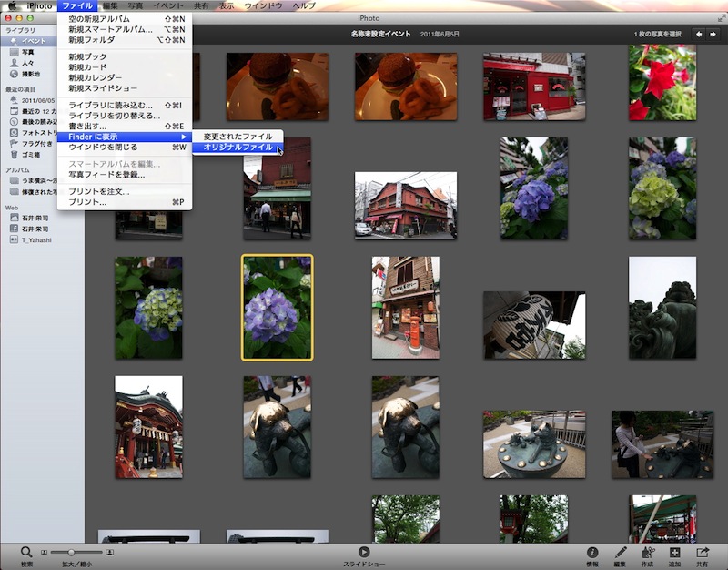Go to previous event arrow
This screenshot has height=570, width=728.
(x=699, y=34)
